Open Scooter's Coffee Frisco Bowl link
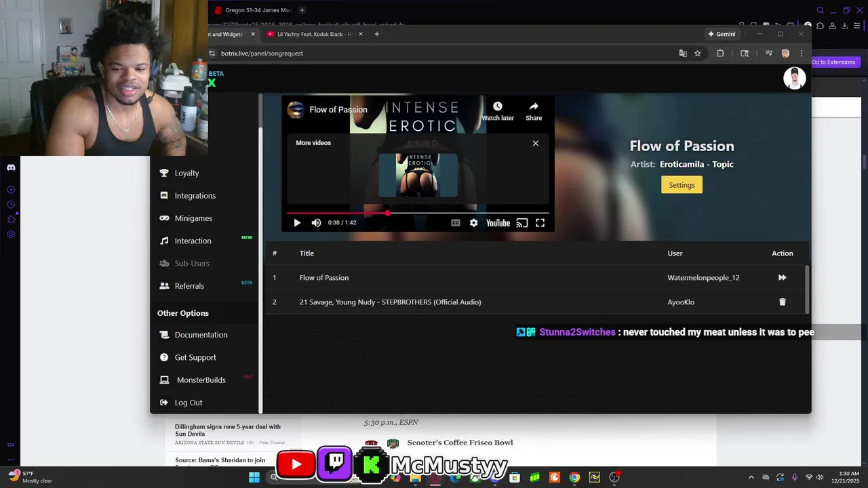Screen dimensions: 868x488 460,443
